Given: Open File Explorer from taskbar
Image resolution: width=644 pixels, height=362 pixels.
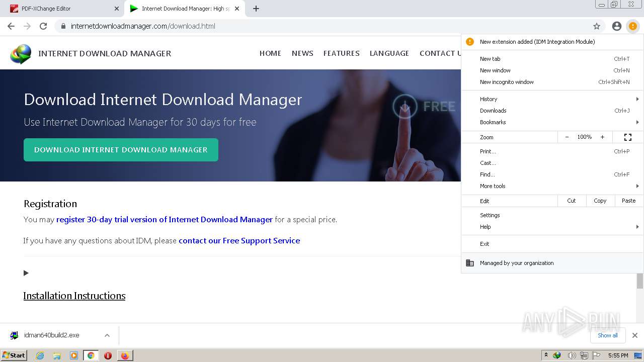Looking at the screenshot, I should [x=57, y=355].
